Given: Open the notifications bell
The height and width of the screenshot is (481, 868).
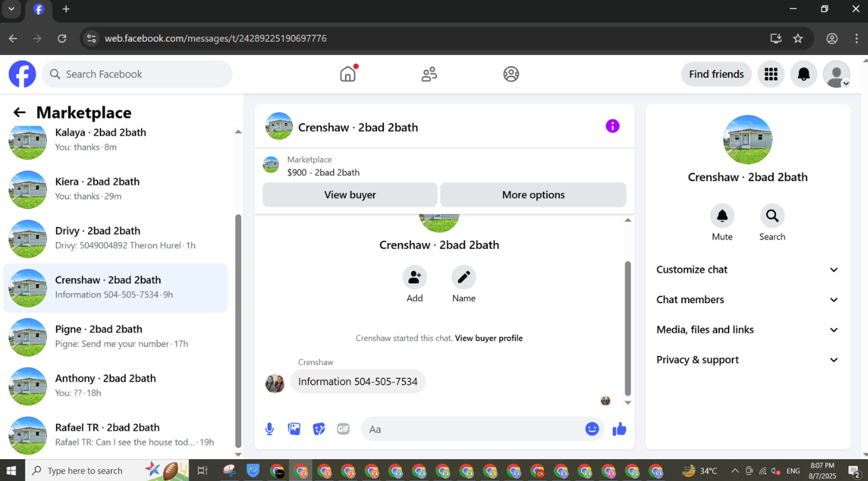Looking at the screenshot, I should (804, 74).
